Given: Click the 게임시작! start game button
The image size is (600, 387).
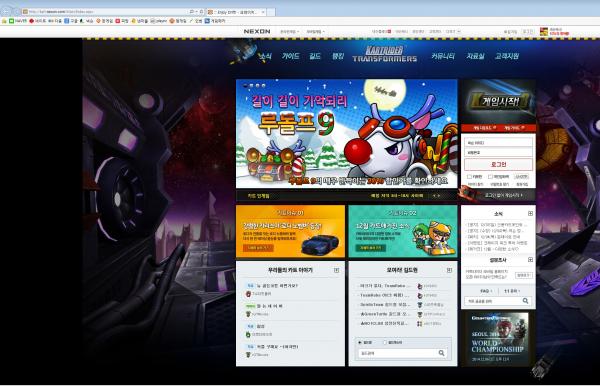Looking at the screenshot, I should click(x=499, y=101).
